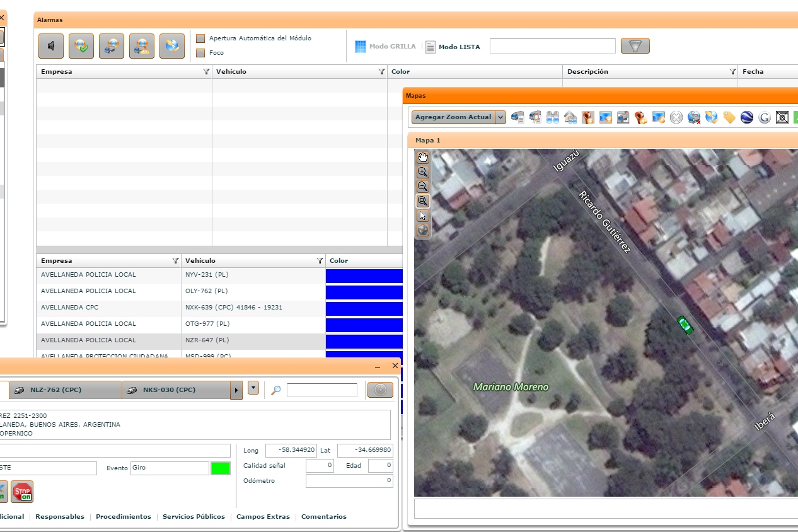Toggle the Foco checkbox
Viewport: 798px width, 532px height.
click(x=200, y=53)
